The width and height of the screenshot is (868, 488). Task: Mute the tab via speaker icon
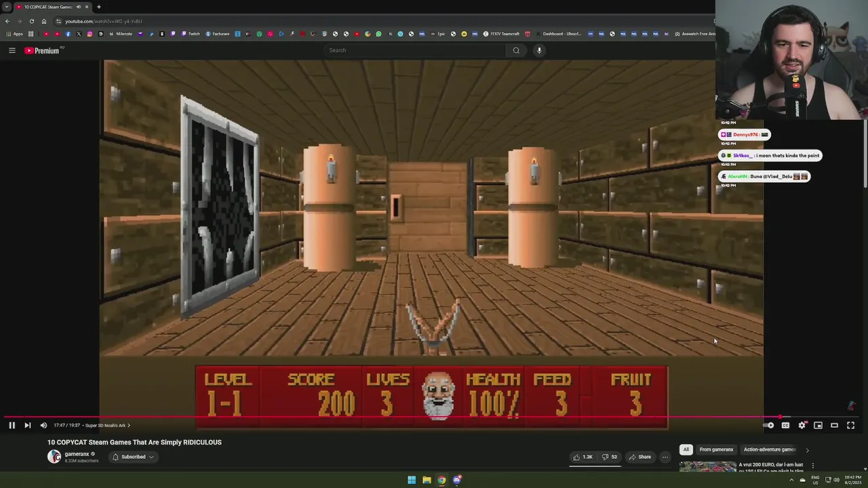click(x=78, y=7)
